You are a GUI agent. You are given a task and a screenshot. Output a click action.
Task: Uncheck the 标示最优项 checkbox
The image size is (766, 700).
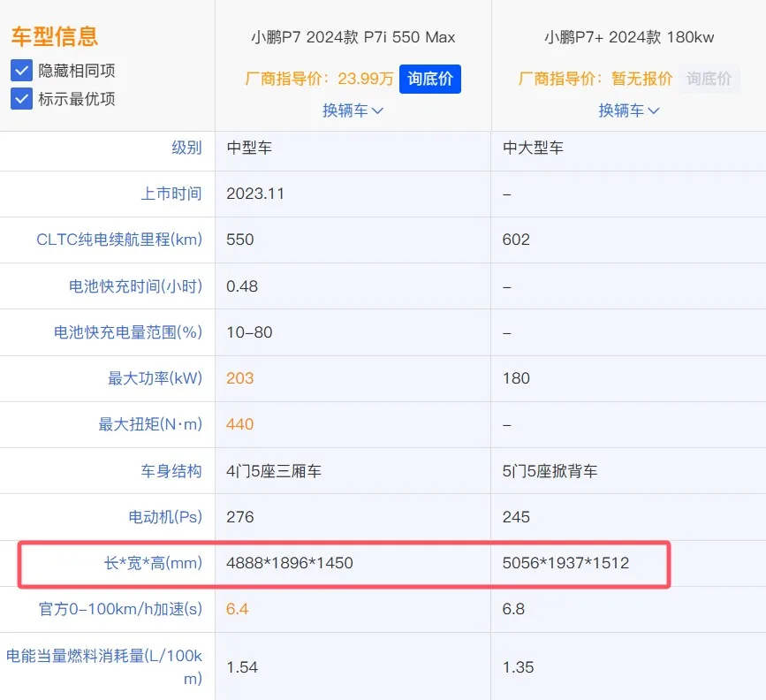(x=21, y=99)
